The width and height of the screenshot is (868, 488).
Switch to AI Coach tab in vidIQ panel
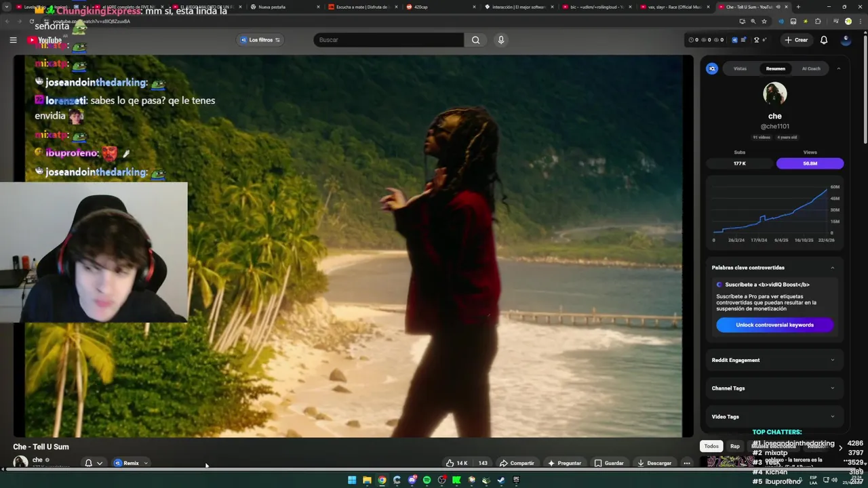click(x=811, y=68)
